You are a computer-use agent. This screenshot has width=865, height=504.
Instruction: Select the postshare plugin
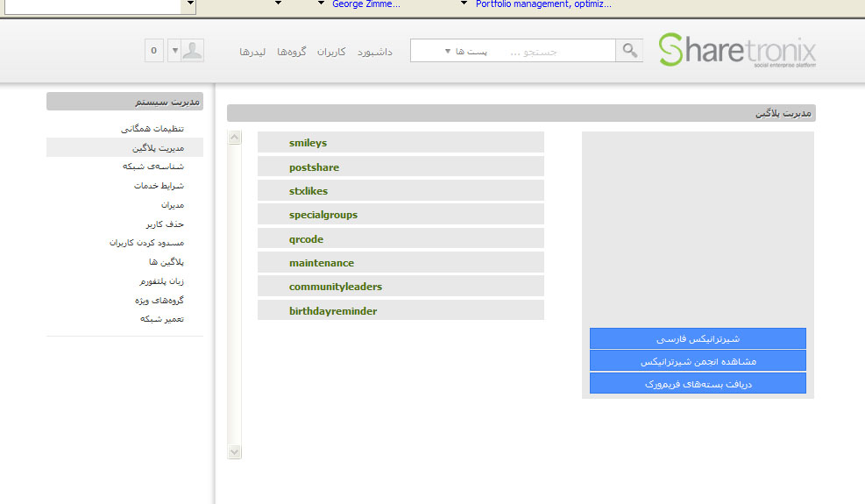click(401, 167)
